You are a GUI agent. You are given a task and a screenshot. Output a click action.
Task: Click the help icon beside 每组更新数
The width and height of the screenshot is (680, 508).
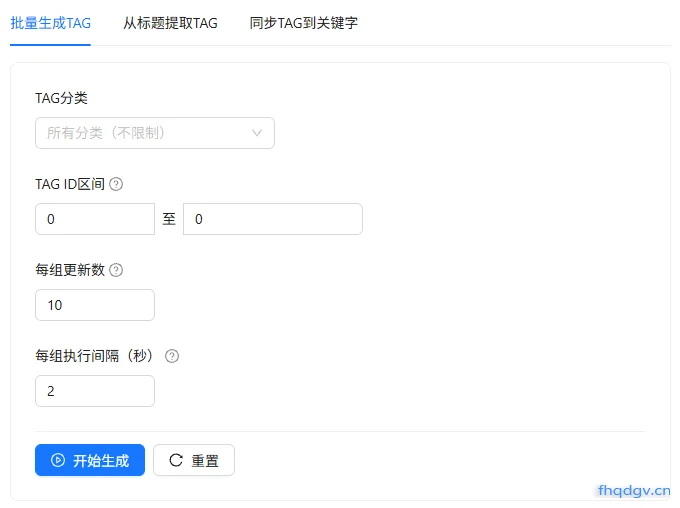click(116, 270)
